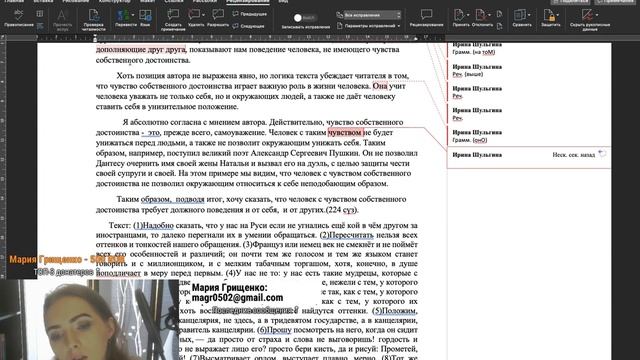Viewport: 640px width, 360px height.
Task: Click the underlined word Надобно
Action: click(158, 226)
